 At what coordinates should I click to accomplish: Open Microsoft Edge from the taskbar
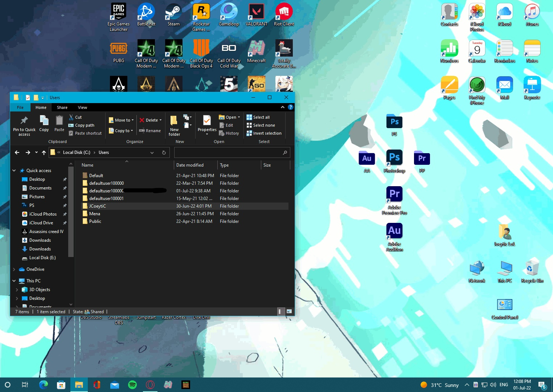[44, 385]
